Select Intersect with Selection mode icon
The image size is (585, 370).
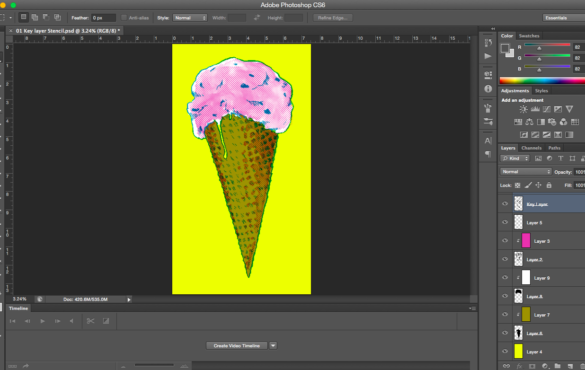(57, 17)
